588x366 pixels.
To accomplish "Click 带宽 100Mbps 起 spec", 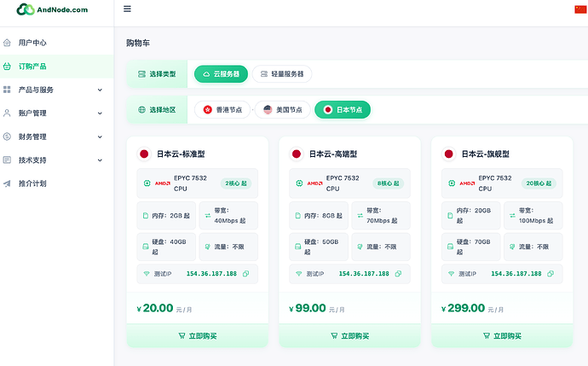I will point(533,216).
